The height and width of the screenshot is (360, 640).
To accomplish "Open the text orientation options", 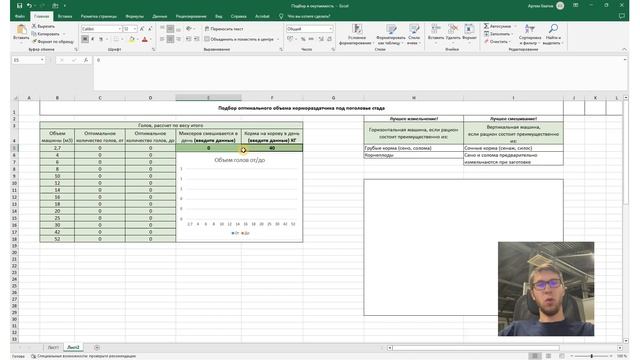I will click(189, 29).
